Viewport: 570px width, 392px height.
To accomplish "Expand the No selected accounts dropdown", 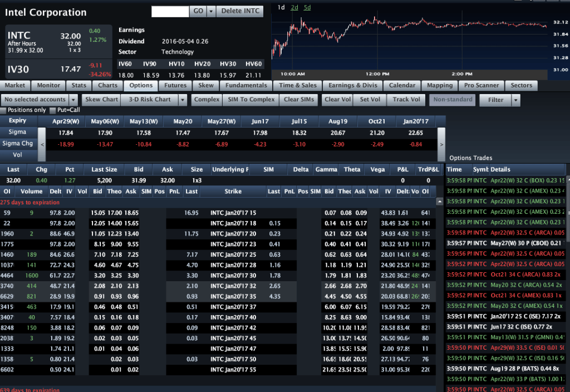I will pos(73,100).
